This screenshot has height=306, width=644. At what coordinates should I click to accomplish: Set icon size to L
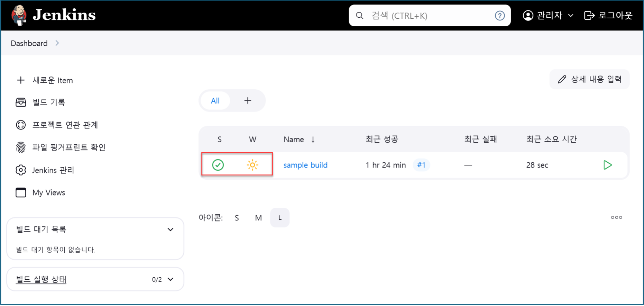[x=280, y=218]
